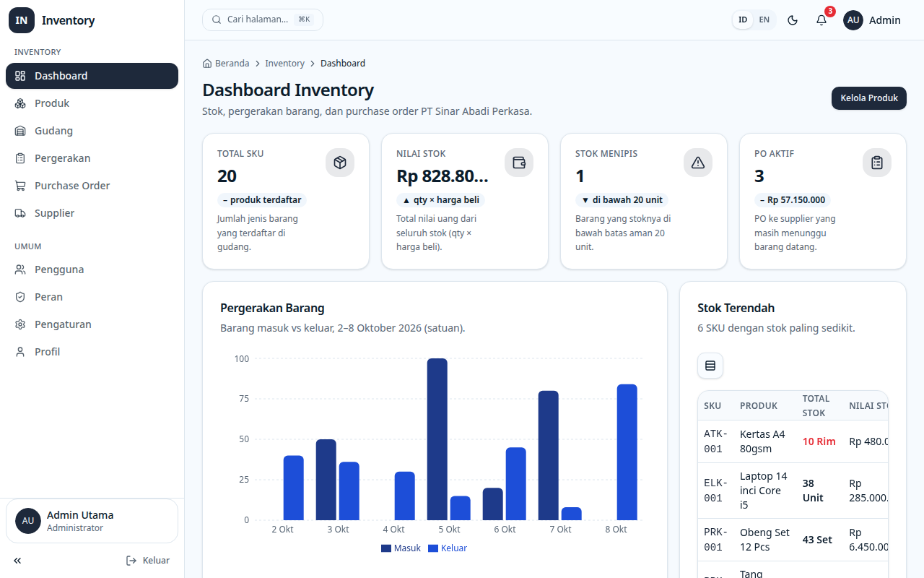Click the PO Aktif clipboard icon

point(877,163)
